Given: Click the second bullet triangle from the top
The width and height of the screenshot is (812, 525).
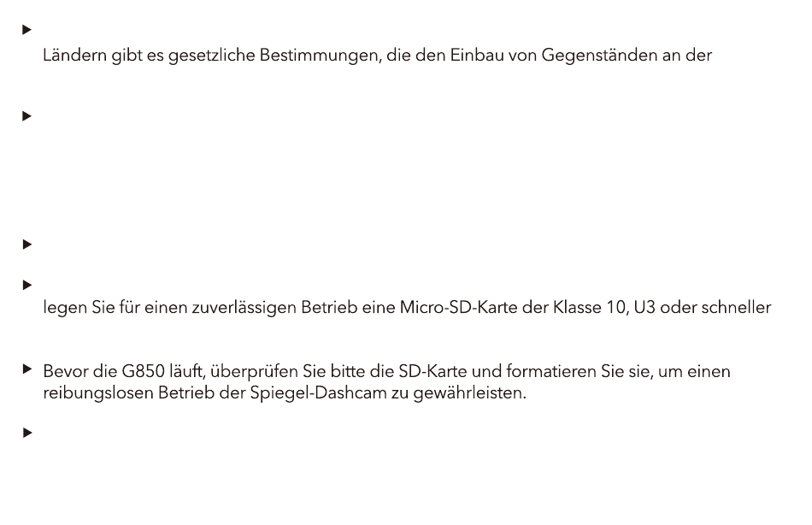Looking at the screenshot, I should pos(27,116).
